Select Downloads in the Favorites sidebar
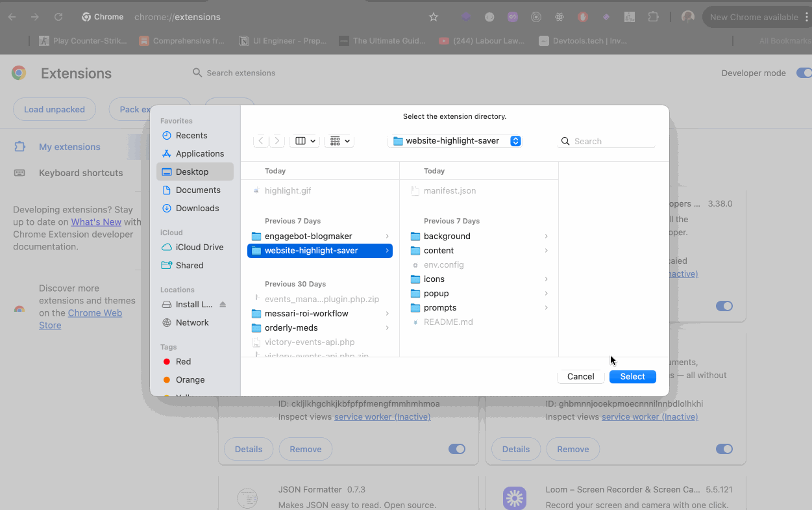 click(x=197, y=208)
